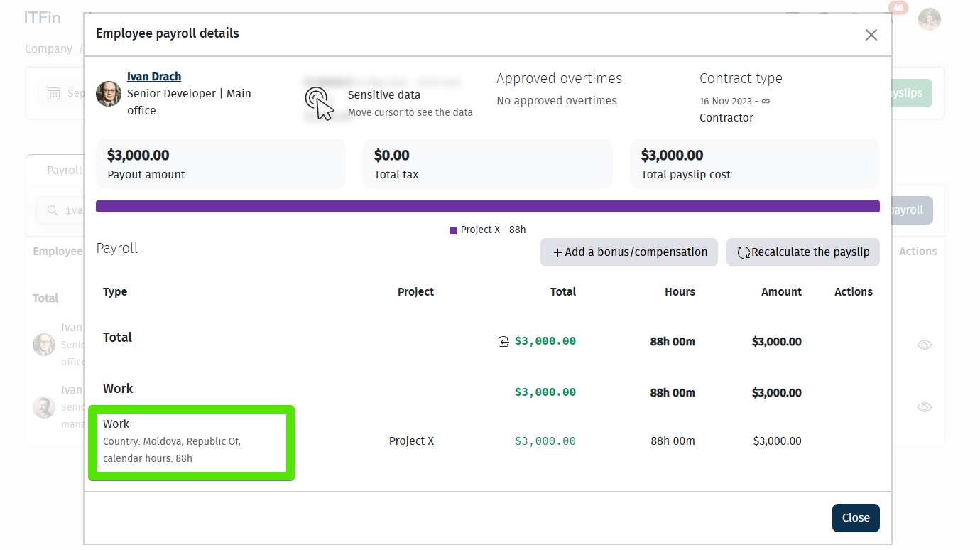Close the dialog using the X icon
The width and height of the screenshot is (980, 550).
[871, 35]
